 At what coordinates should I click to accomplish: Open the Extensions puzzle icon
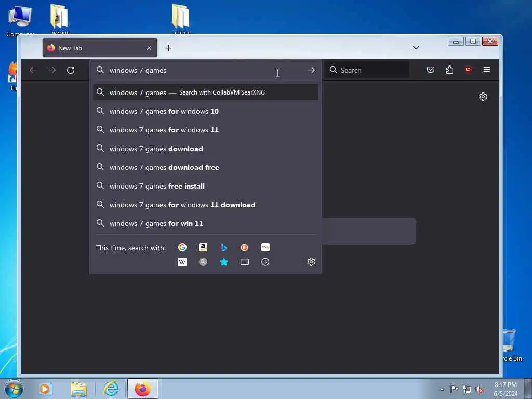pos(449,70)
